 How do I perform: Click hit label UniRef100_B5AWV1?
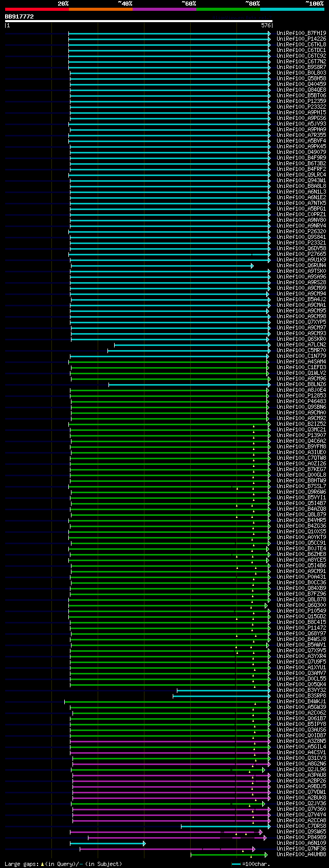coord(301,645)
